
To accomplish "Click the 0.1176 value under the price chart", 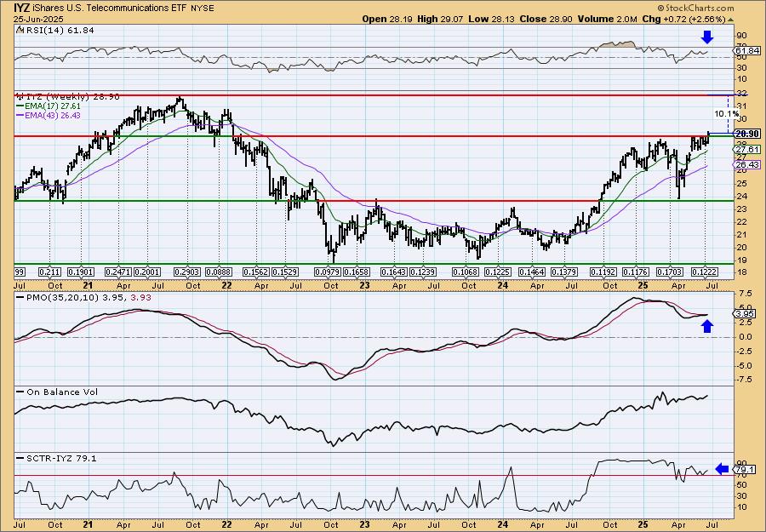I will (636, 272).
